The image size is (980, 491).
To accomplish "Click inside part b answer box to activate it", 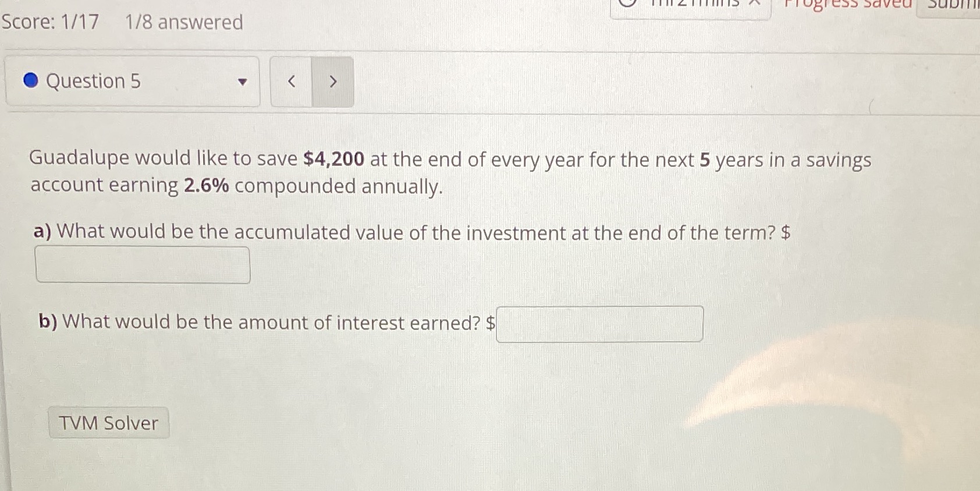I will pyautogui.click(x=599, y=324).
